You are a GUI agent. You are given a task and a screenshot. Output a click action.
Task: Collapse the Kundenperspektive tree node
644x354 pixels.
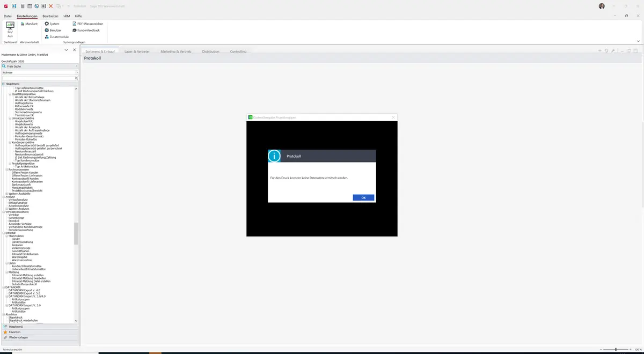[10, 143]
